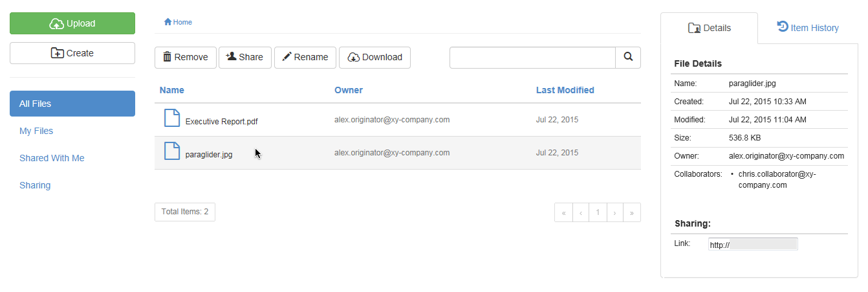Select All Files in sidebar

coord(72,104)
